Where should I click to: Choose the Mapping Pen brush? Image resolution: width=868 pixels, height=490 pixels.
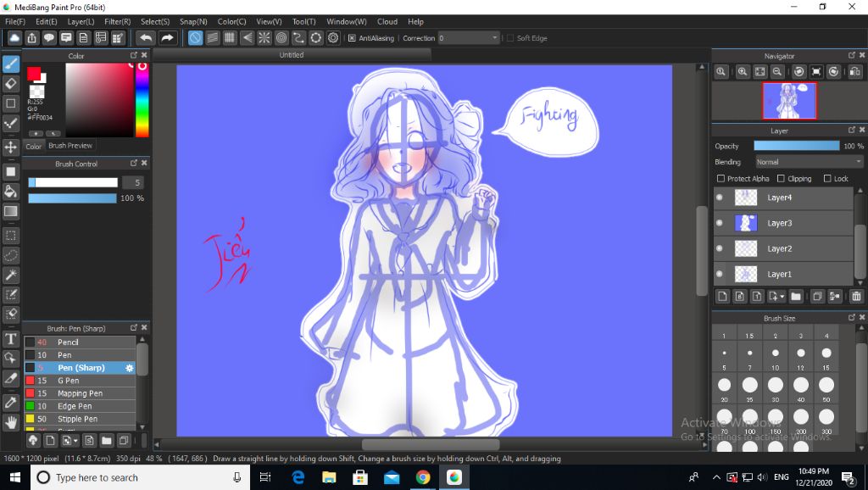80,393
